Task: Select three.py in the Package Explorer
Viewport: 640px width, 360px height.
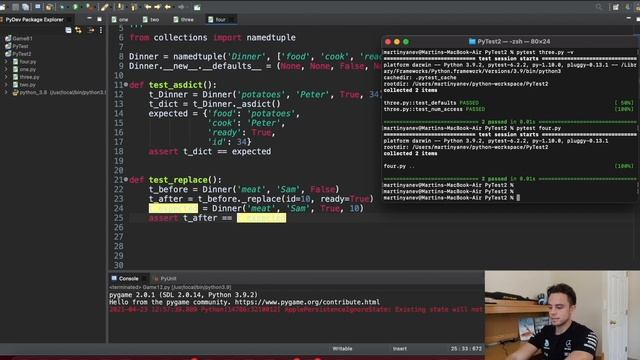Action: 26,77
